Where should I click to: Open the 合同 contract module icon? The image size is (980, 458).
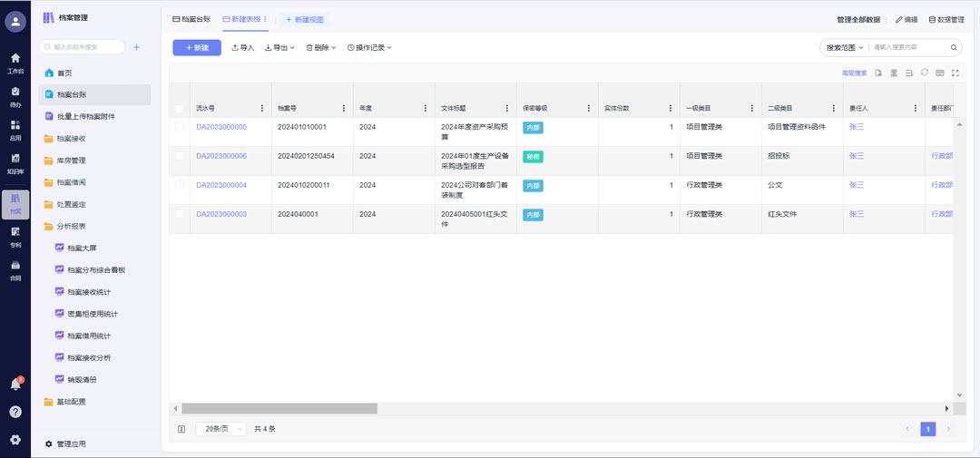coord(15,268)
